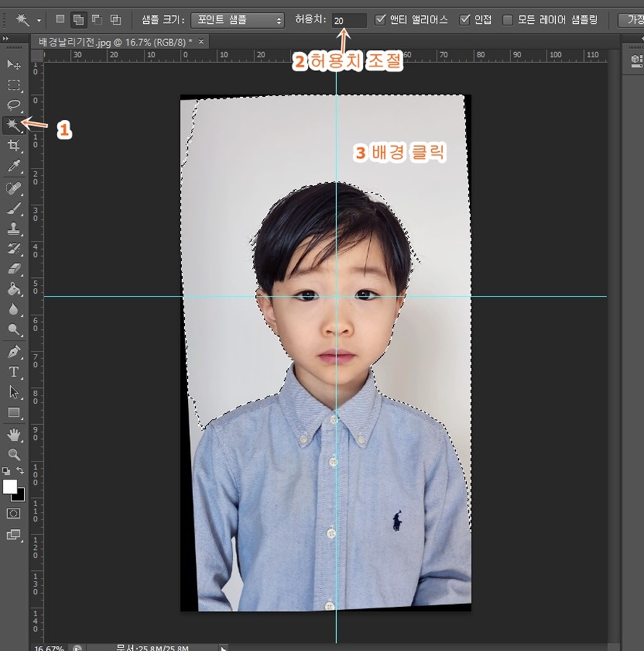The width and height of the screenshot is (644, 651).
Task: Select the Rectangle shape tool
Action: (x=14, y=412)
